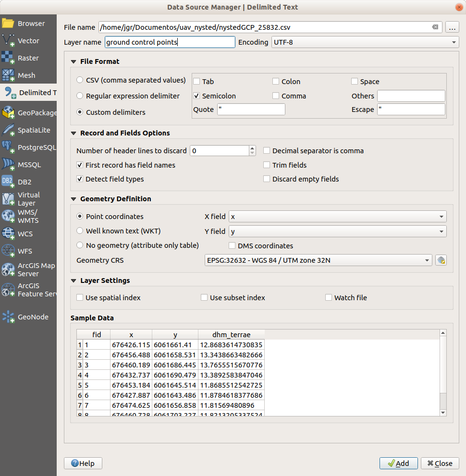Image resolution: width=466 pixels, height=476 pixels.
Task: Choose No geometry (attribute only table)
Action: pos(80,245)
